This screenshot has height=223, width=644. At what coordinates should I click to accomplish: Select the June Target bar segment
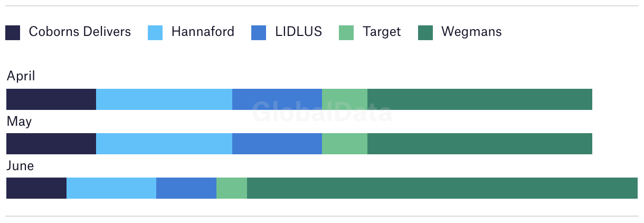[232, 188]
